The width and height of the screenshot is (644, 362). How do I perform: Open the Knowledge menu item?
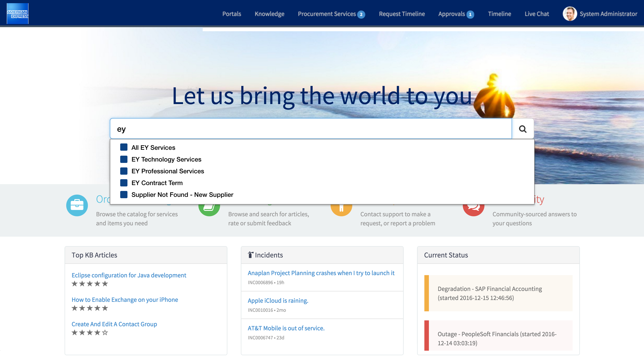(x=270, y=14)
